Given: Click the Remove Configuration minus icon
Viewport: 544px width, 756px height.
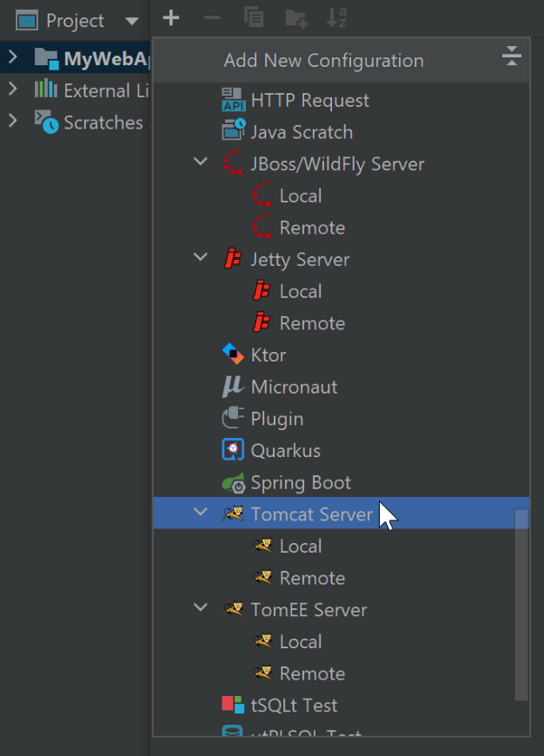Looking at the screenshot, I should tap(212, 19).
